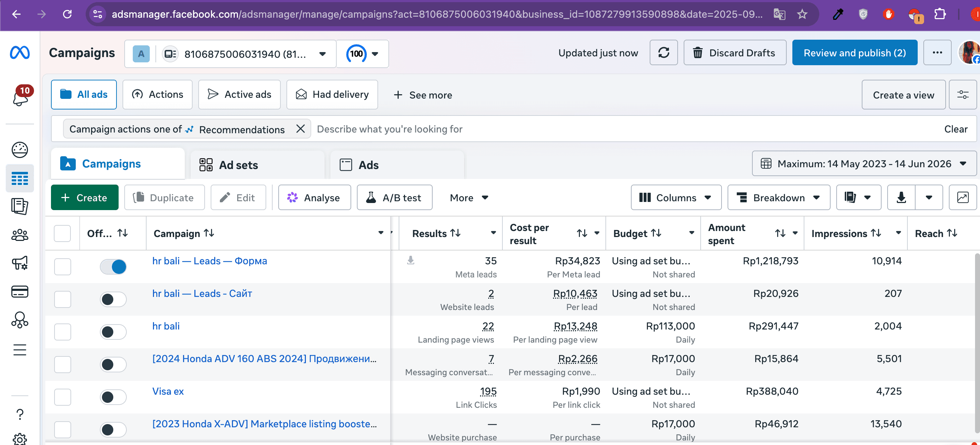The width and height of the screenshot is (980, 445).
Task: Open Ads reporting documents icon in sidebar
Action: pos(20,206)
